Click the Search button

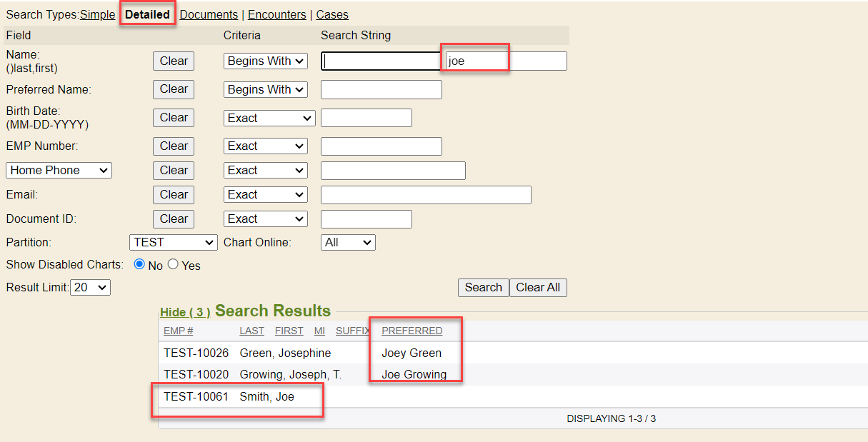tap(483, 288)
